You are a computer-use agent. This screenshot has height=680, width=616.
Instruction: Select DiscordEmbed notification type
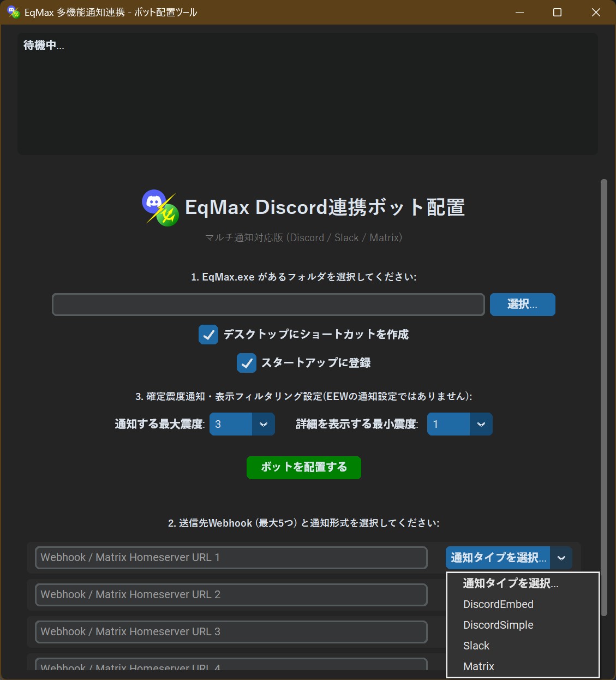click(x=498, y=604)
